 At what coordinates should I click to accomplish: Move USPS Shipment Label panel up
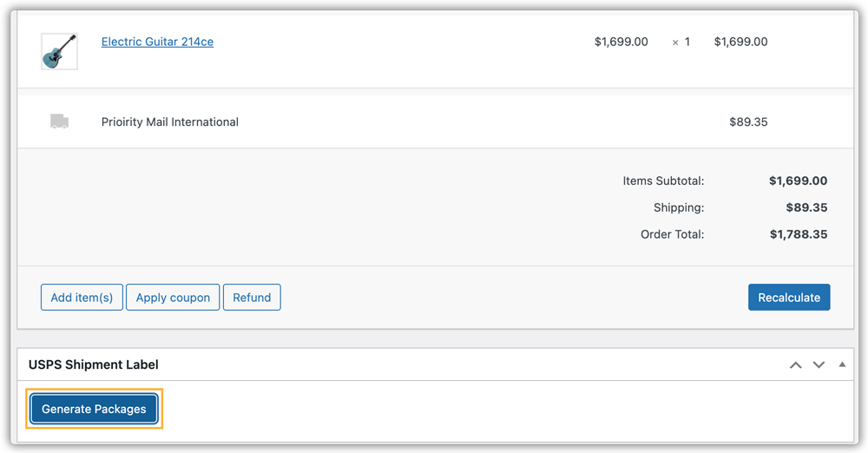[x=795, y=365]
